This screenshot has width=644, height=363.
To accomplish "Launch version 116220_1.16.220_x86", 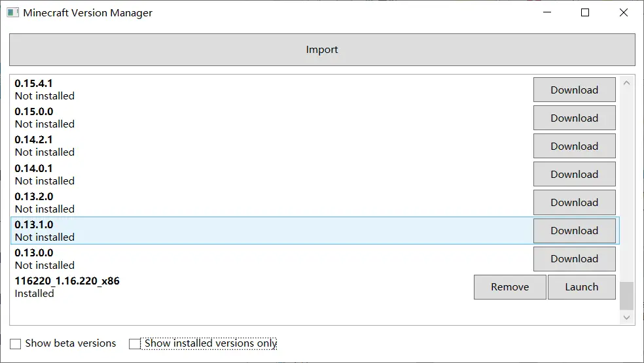I will pyautogui.click(x=581, y=287).
